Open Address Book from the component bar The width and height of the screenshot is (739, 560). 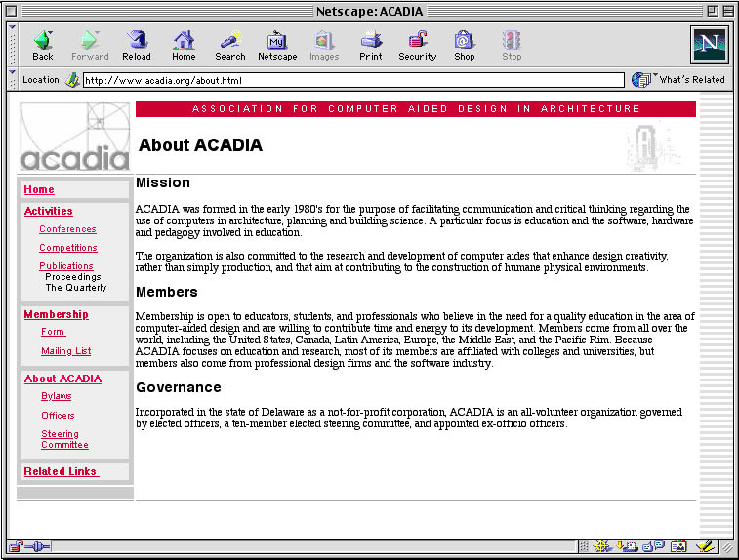point(678,546)
